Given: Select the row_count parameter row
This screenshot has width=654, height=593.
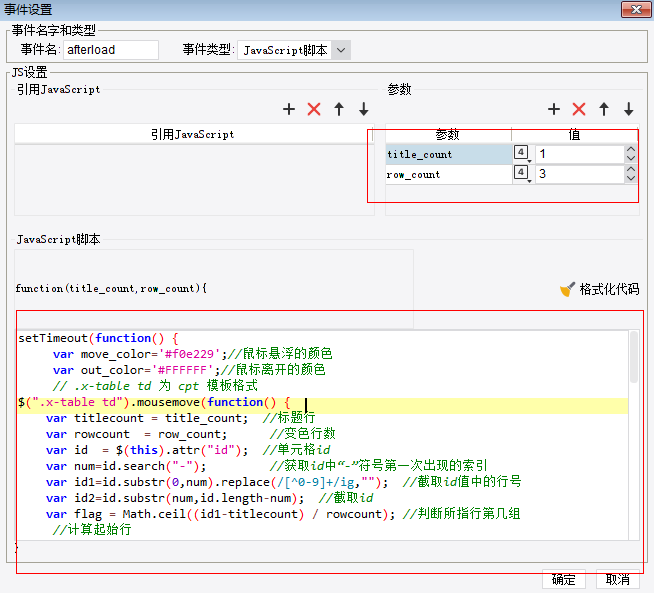Looking at the screenshot, I should pyautogui.click(x=449, y=174).
